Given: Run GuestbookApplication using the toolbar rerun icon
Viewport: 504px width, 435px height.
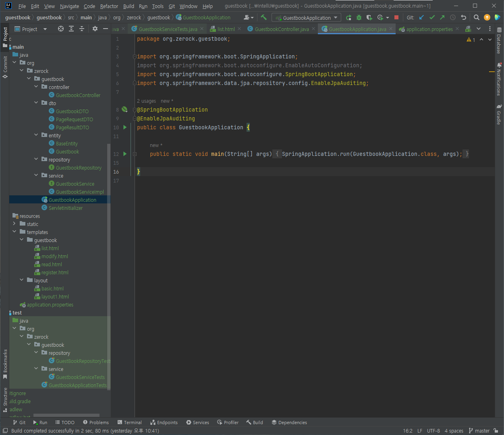Looking at the screenshot, I should [x=348, y=17].
